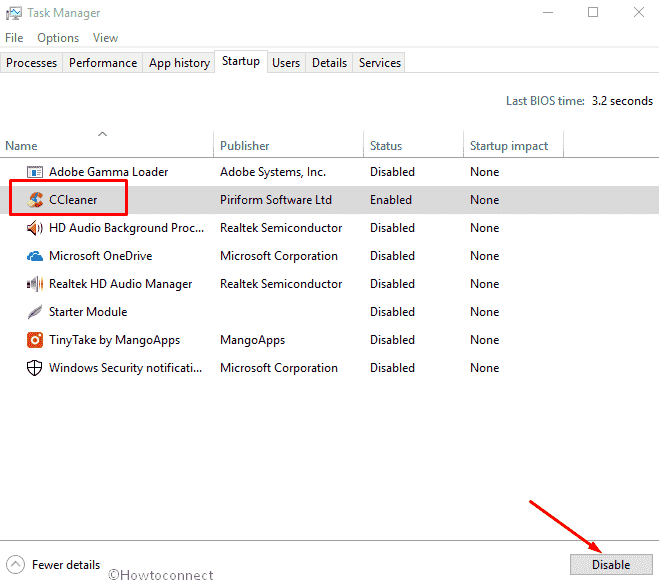Viewport: 659px width, 588px height.
Task: Open the Options menu
Action: tap(58, 38)
